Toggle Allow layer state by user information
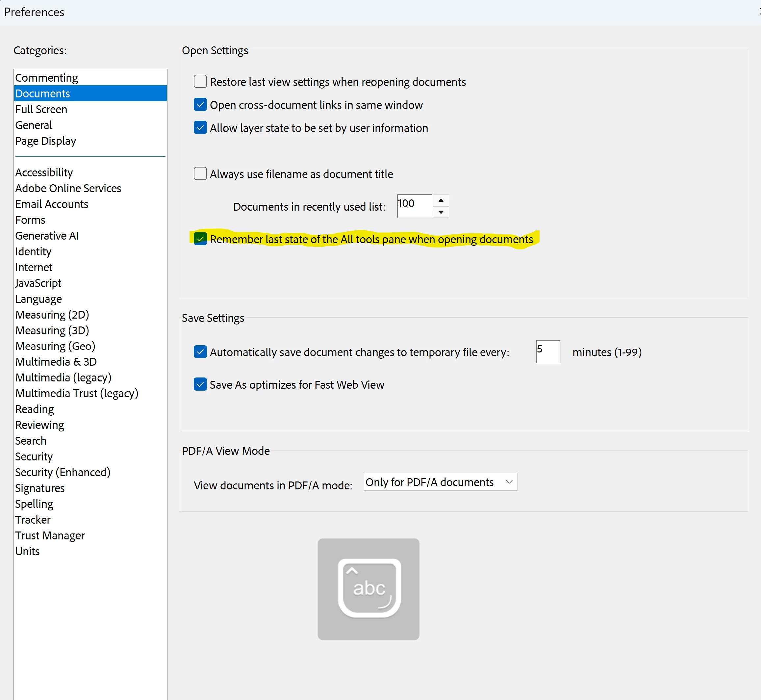This screenshot has height=700, width=761. (x=200, y=128)
